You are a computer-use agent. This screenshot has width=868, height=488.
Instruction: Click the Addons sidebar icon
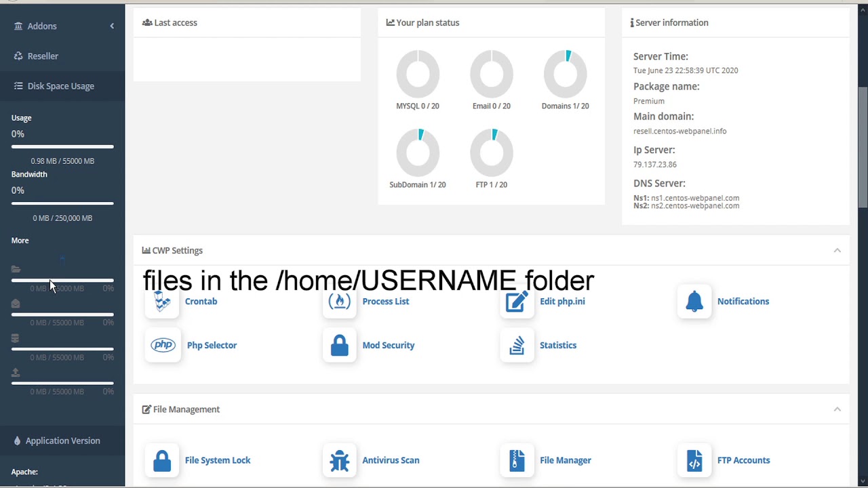pos(18,26)
